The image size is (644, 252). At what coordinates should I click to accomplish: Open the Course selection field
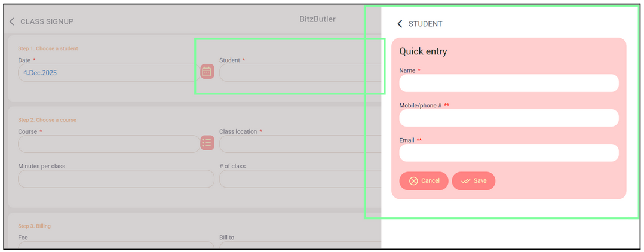tap(108, 144)
